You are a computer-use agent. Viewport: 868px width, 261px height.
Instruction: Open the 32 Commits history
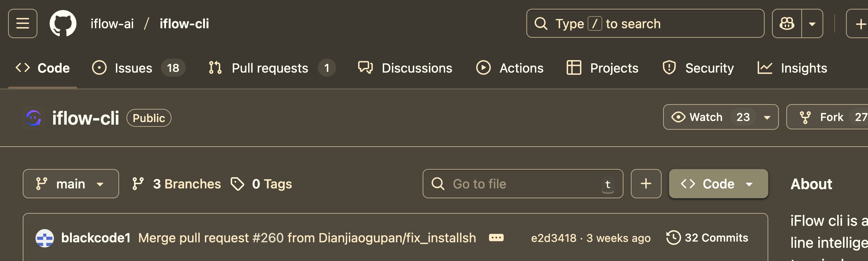(707, 238)
